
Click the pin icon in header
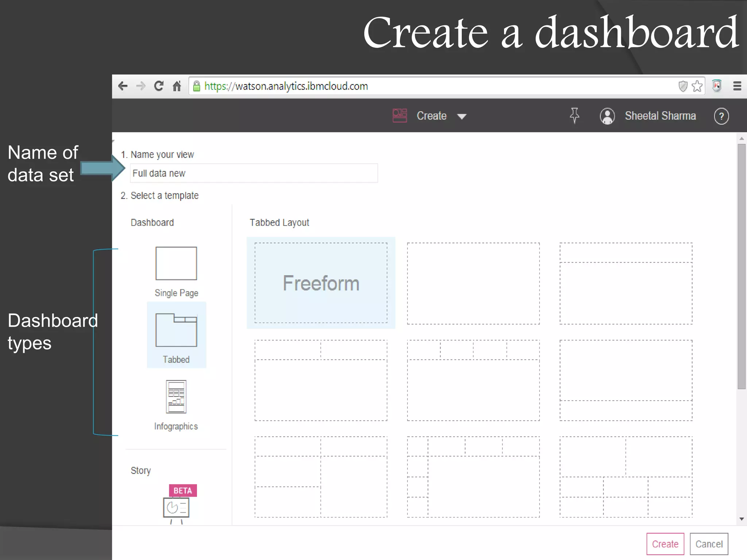tap(574, 116)
